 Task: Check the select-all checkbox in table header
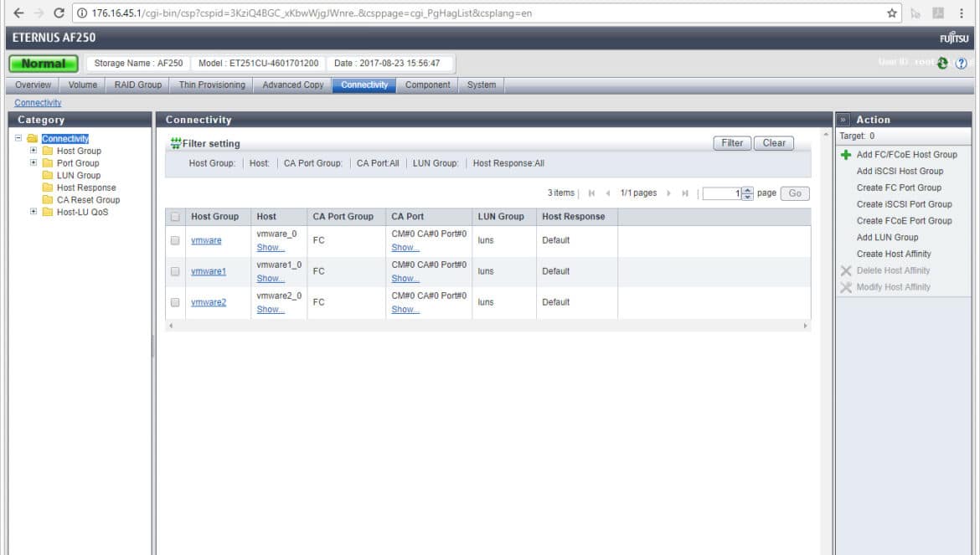click(x=175, y=217)
